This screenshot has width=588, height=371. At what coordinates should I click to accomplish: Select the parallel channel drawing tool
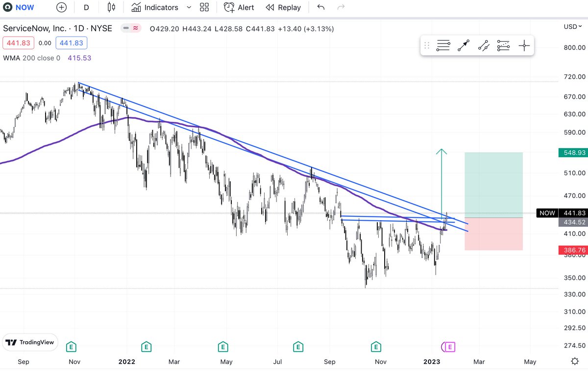[x=484, y=45]
